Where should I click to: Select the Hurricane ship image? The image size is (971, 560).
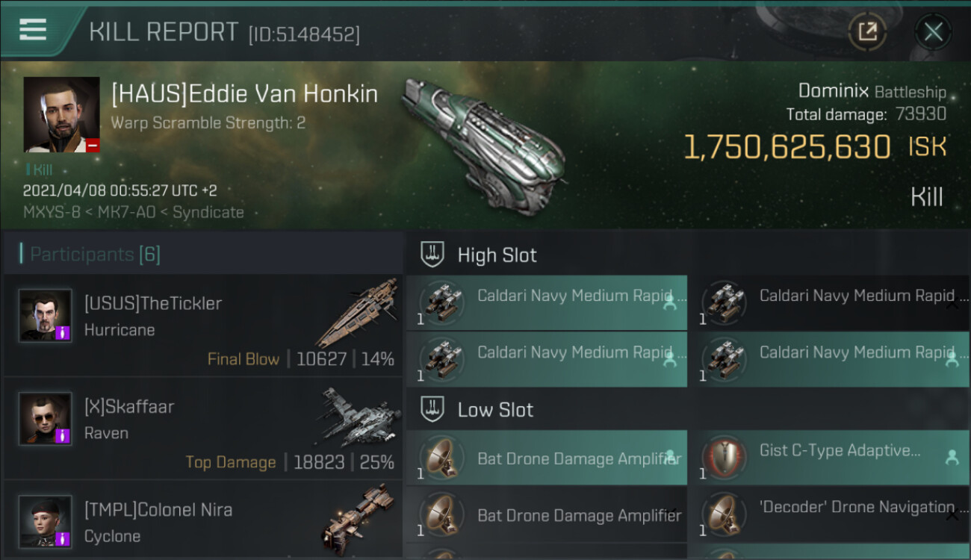358,311
